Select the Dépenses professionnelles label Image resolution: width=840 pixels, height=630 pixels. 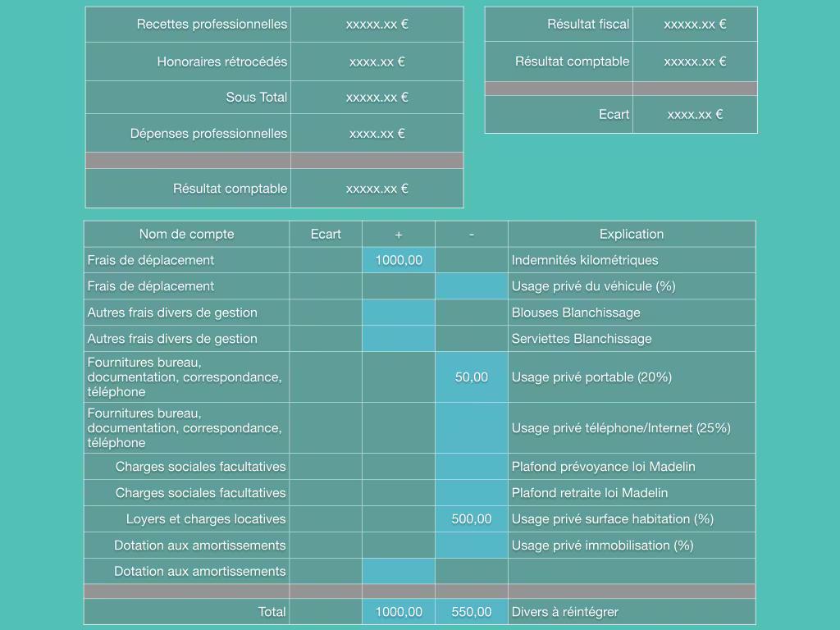(x=208, y=134)
